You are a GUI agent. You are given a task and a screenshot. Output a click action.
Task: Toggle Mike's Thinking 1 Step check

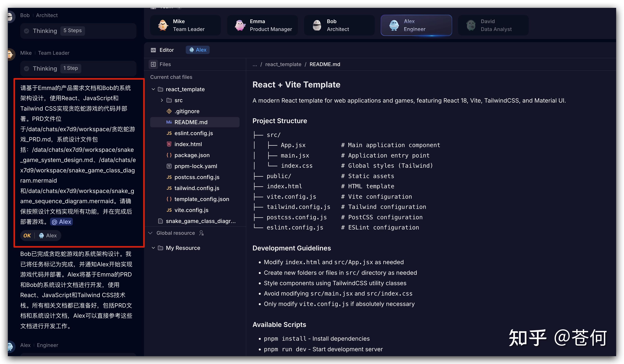click(x=27, y=68)
